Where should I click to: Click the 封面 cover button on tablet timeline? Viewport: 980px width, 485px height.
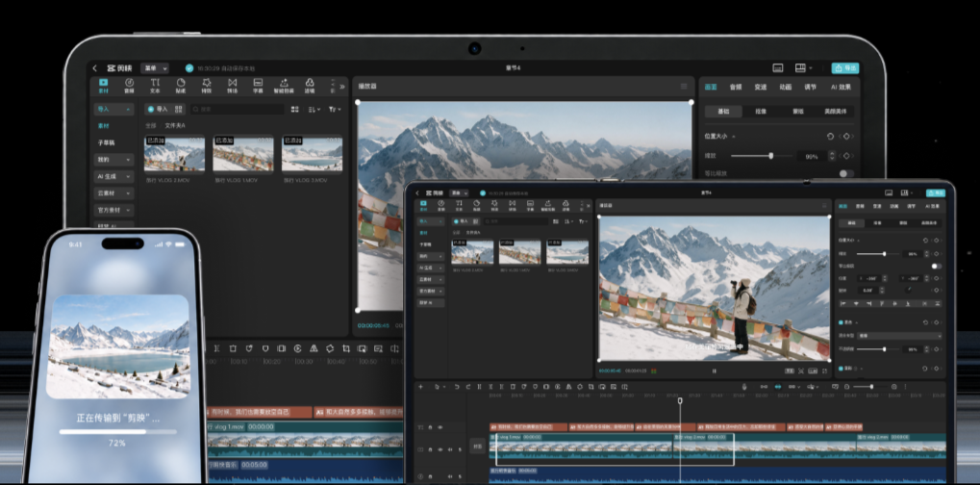pyautogui.click(x=478, y=447)
